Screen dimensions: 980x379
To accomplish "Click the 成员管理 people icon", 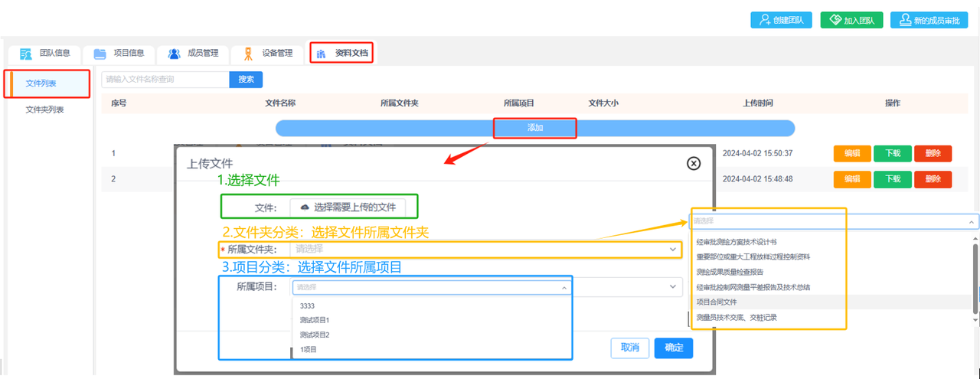I will [x=174, y=54].
